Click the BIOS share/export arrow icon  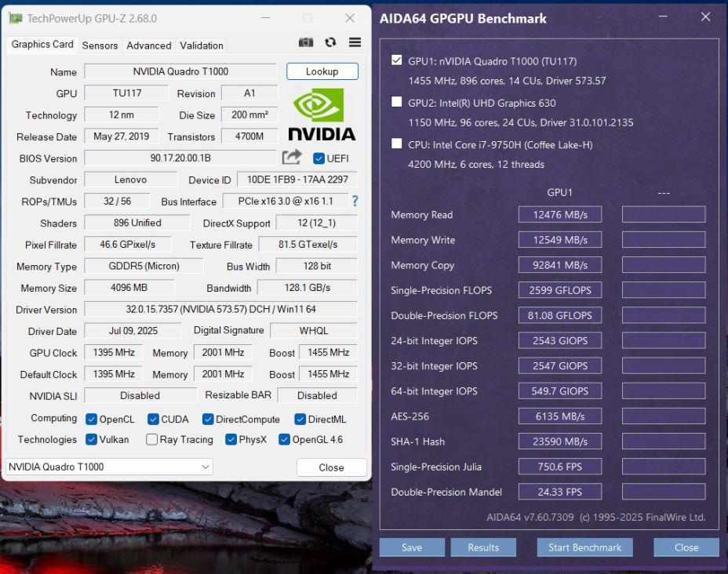[292, 158]
